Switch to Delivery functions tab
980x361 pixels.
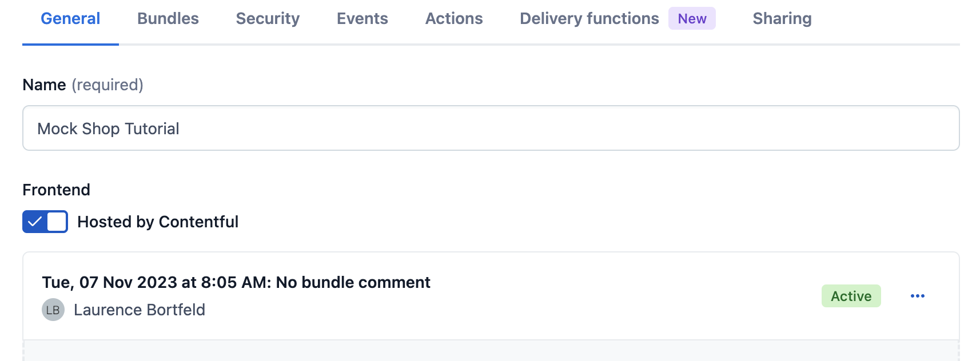tap(589, 19)
